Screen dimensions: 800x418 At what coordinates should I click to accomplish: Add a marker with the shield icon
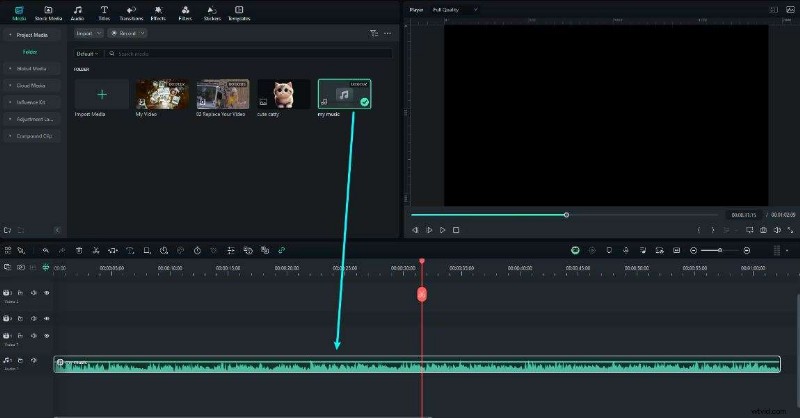pos(609,251)
